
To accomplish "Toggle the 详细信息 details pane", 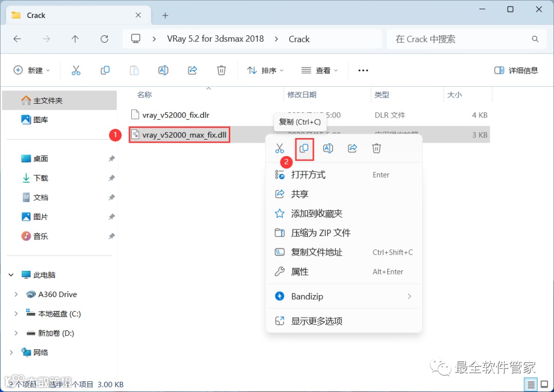I will pyautogui.click(x=516, y=70).
